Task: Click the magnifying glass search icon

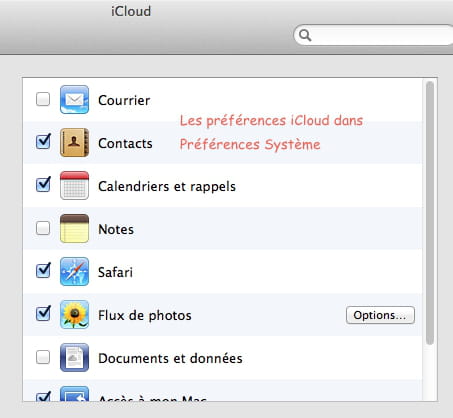Action: (305, 35)
